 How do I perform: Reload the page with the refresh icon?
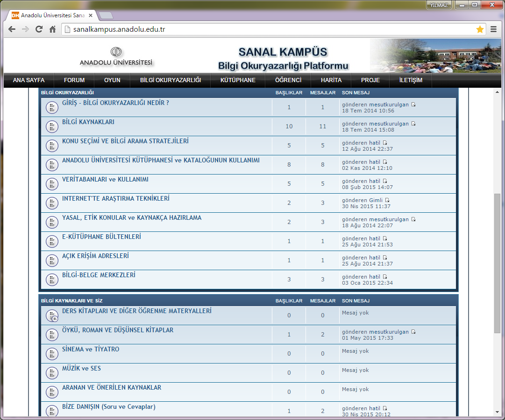pyautogui.click(x=39, y=29)
